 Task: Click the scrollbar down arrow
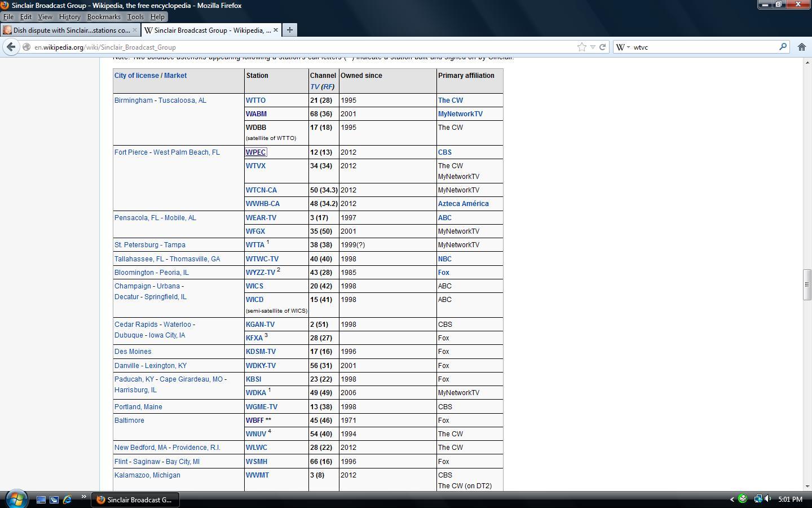(807, 486)
